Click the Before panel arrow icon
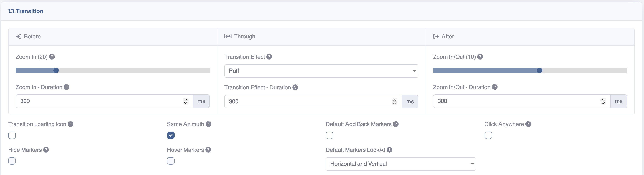The image size is (644, 175). (19, 36)
